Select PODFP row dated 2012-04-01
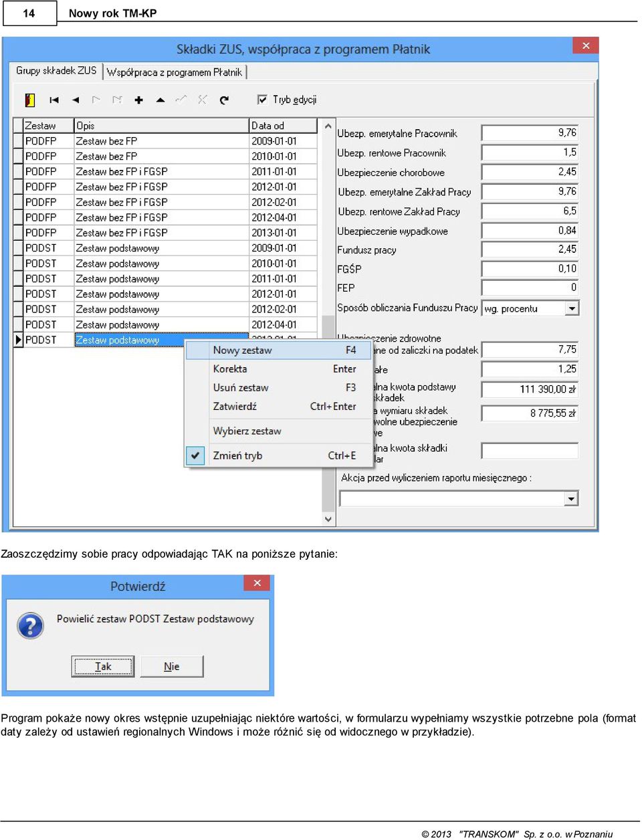This screenshot has height=840, width=642. 165,218
